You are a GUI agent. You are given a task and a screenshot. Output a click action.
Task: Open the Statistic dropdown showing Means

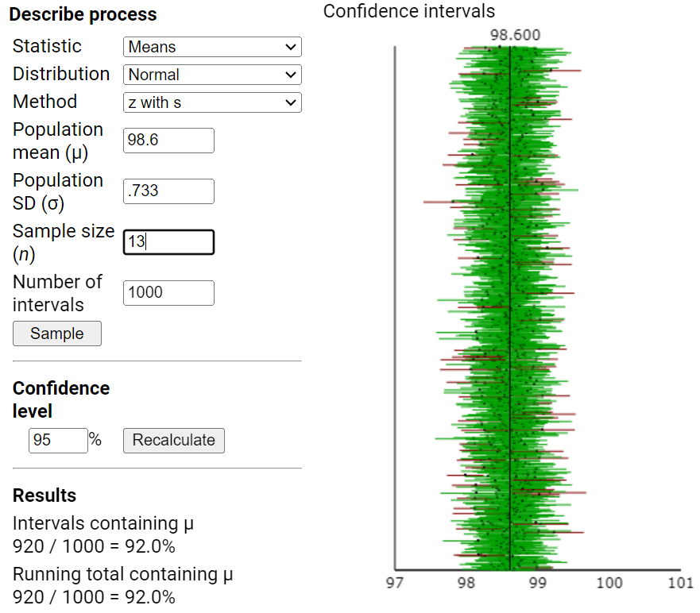(x=211, y=47)
